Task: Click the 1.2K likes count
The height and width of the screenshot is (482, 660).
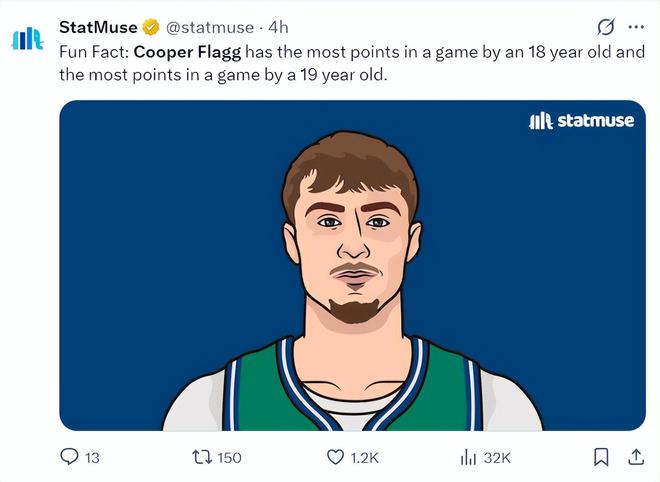Action: click(x=366, y=458)
